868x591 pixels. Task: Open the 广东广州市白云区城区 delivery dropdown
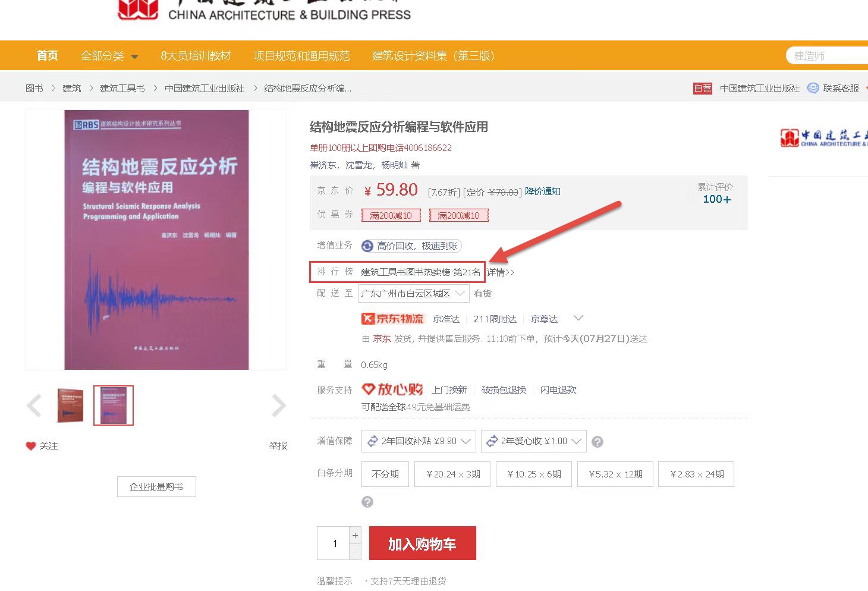coord(413,293)
